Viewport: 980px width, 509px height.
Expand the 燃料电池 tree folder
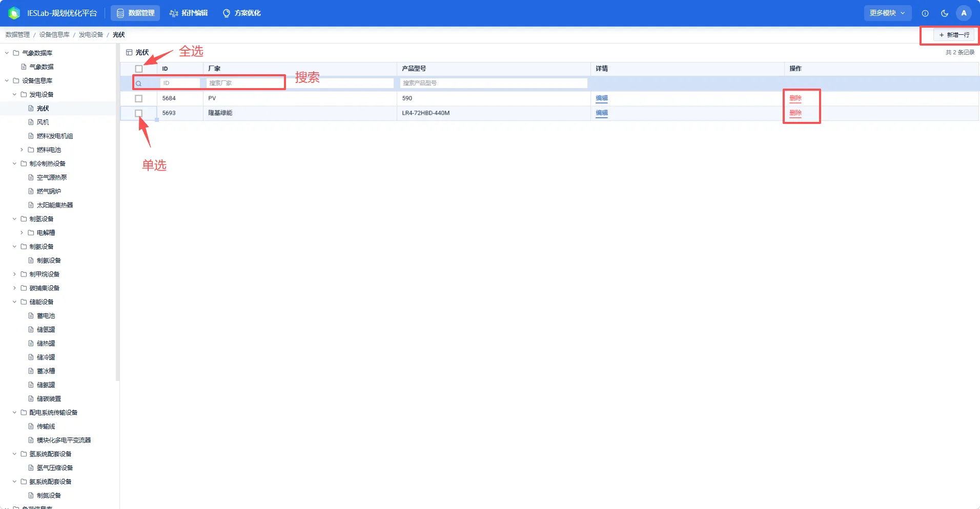(22, 150)
